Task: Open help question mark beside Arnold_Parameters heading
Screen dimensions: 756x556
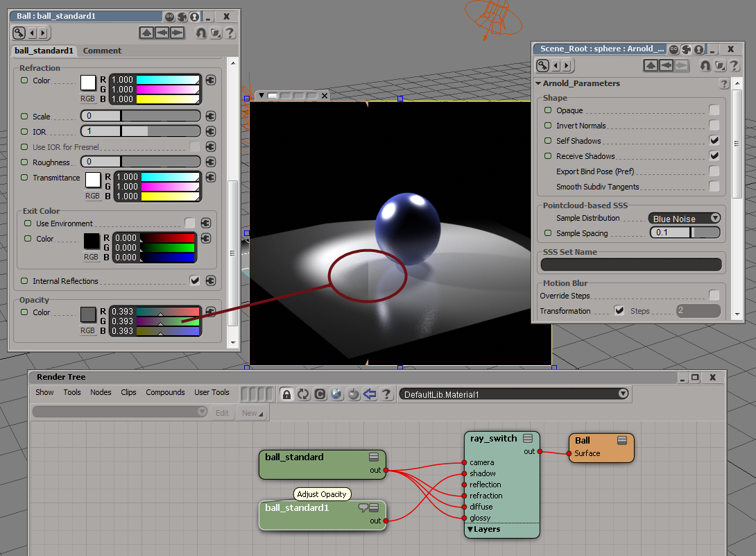Action: tap(724, 84)
